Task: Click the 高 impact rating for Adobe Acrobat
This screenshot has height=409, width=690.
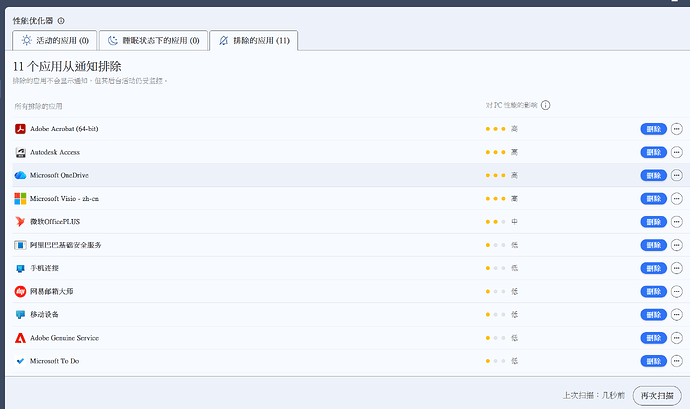Action: pos(514,129)
